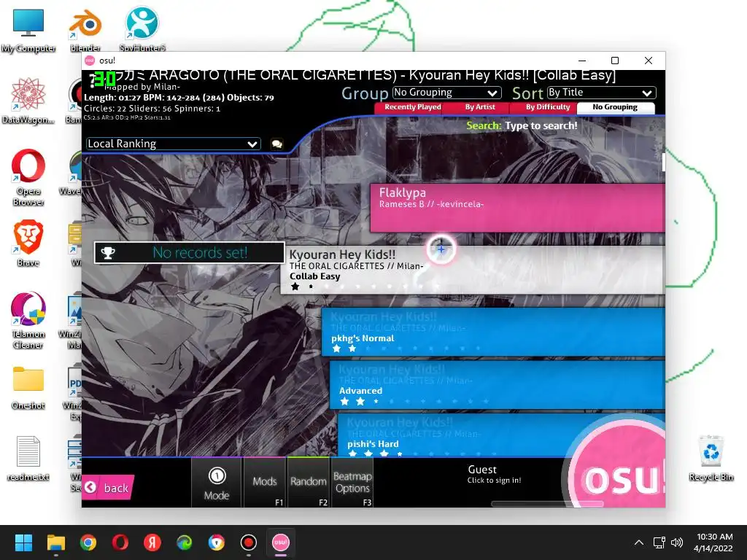Open Yandex from the taskbar

click(x=152, y=542)
